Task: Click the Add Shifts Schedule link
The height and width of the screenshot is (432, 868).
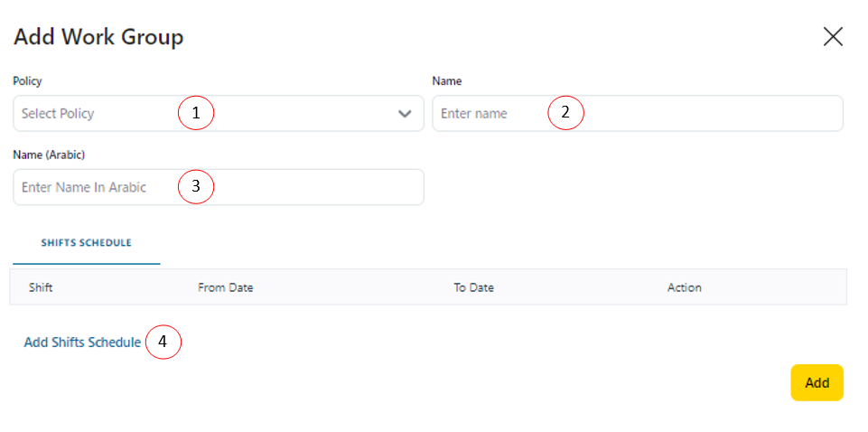Action: click(82, 343)
